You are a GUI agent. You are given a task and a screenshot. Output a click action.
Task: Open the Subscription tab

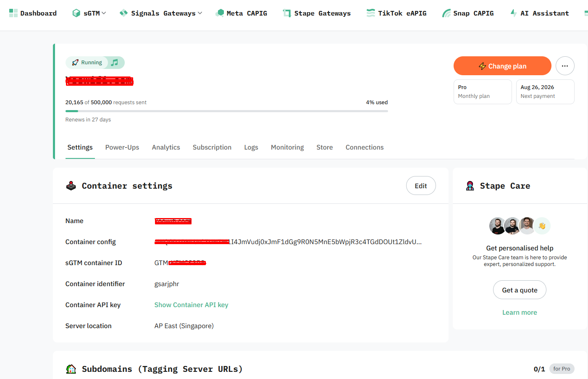tap(212, 147)
